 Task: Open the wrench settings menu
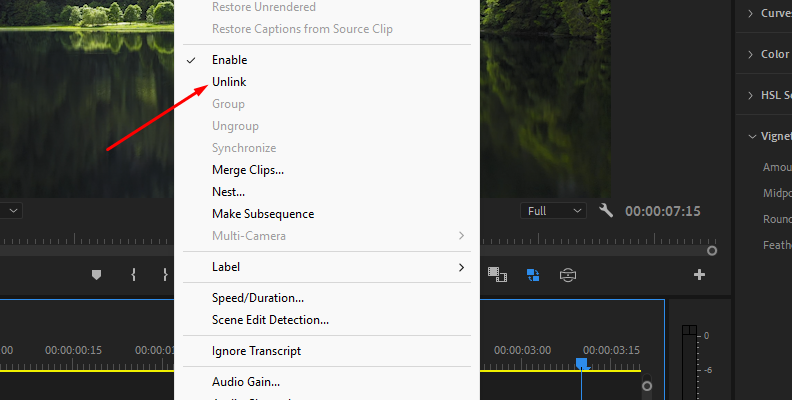pos(606,211)
